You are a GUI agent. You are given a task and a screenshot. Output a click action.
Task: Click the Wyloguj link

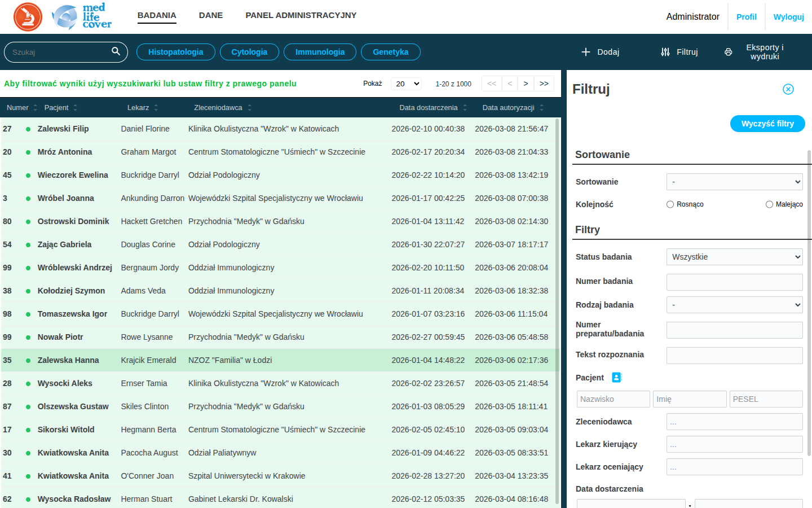tap(789, 17)
